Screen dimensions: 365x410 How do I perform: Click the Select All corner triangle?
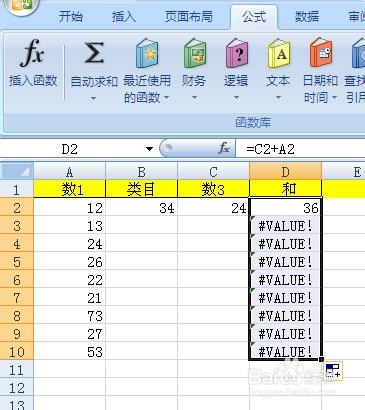click(17, 171)
